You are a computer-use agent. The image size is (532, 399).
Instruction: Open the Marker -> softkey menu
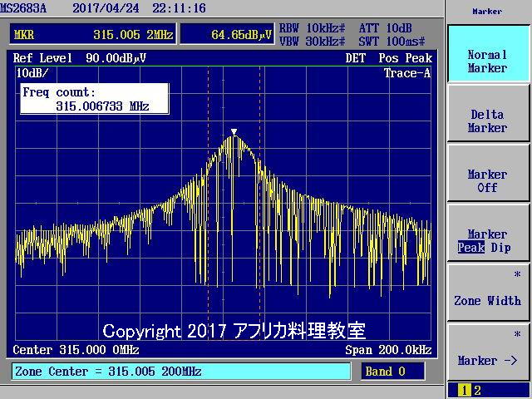(x=488, y=352)
